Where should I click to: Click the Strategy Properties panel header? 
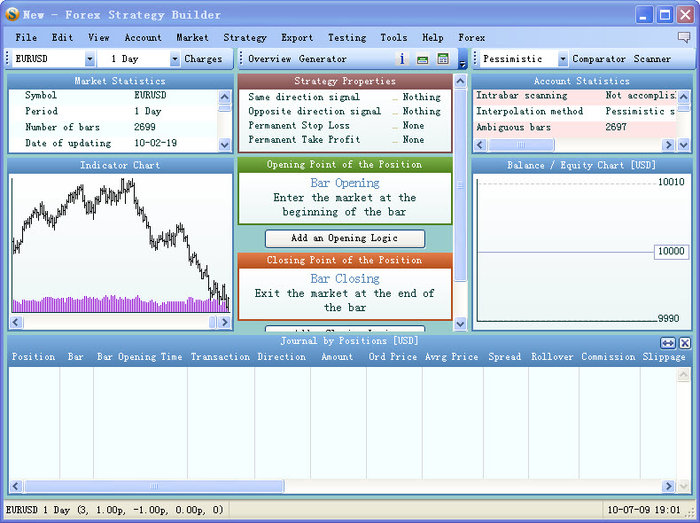(345, 81)
